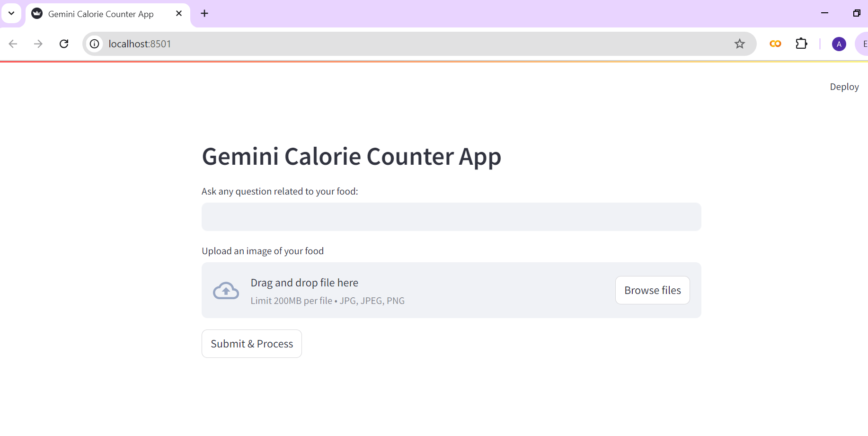Select the Gemini Calorie Counter App tab
Image resolution: width=868 pixels, height=436 pixels.
(x=101, y=14)
